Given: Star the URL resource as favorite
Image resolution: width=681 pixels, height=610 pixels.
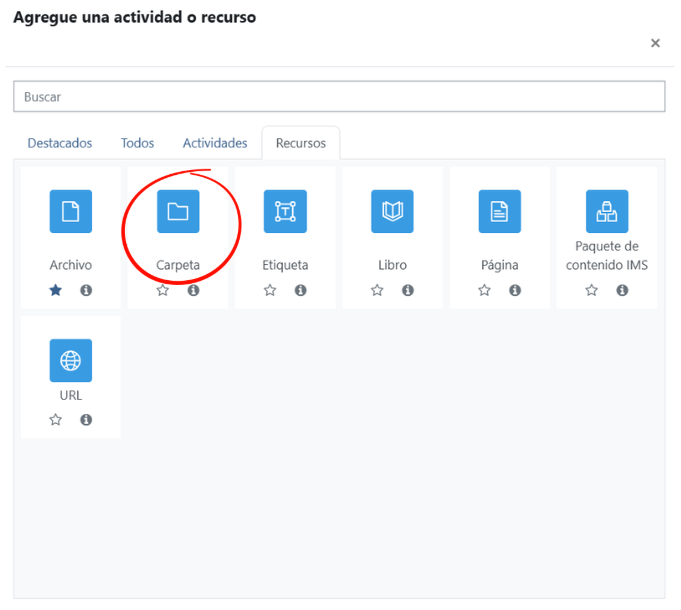Looking at the screenshot, I should (56, 420).
